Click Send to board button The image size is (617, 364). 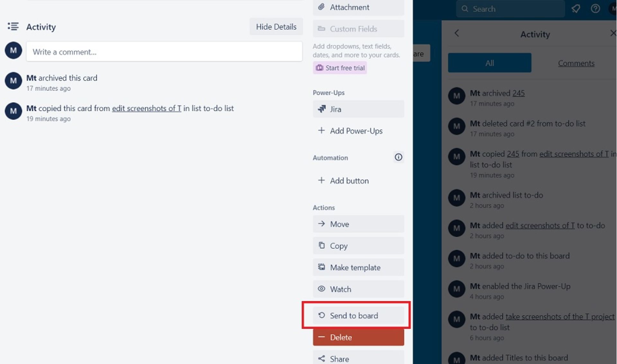point(358,315)
